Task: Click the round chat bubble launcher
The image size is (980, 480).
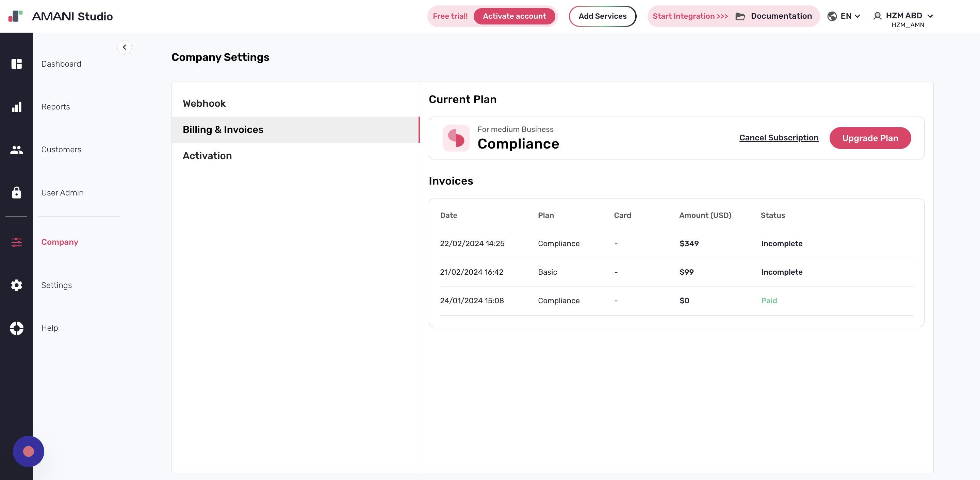Action: 29,451
